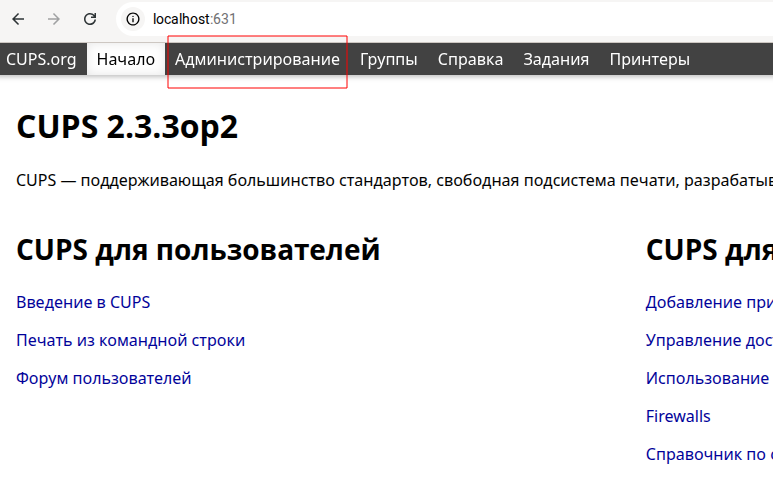The width and height of the screenshot is (773, 493).
Task: Click the browser back arrow
Action: coord(18,19)
